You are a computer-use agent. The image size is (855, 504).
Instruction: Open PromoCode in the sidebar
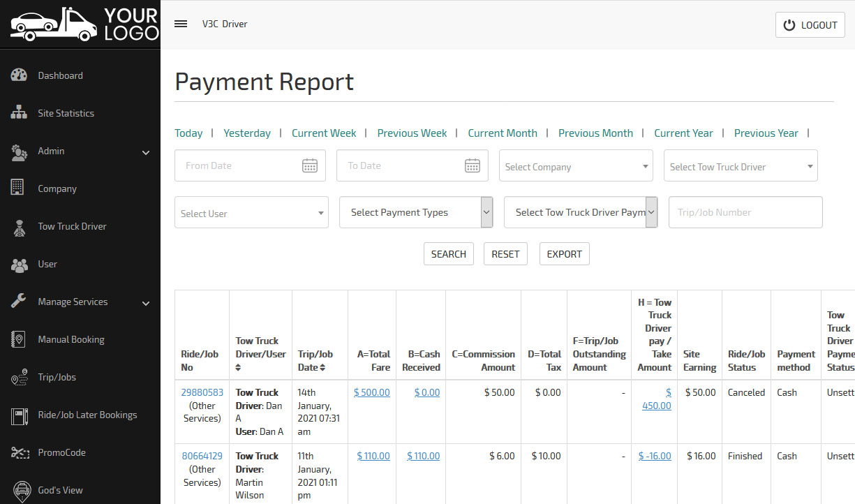point(61,452)
